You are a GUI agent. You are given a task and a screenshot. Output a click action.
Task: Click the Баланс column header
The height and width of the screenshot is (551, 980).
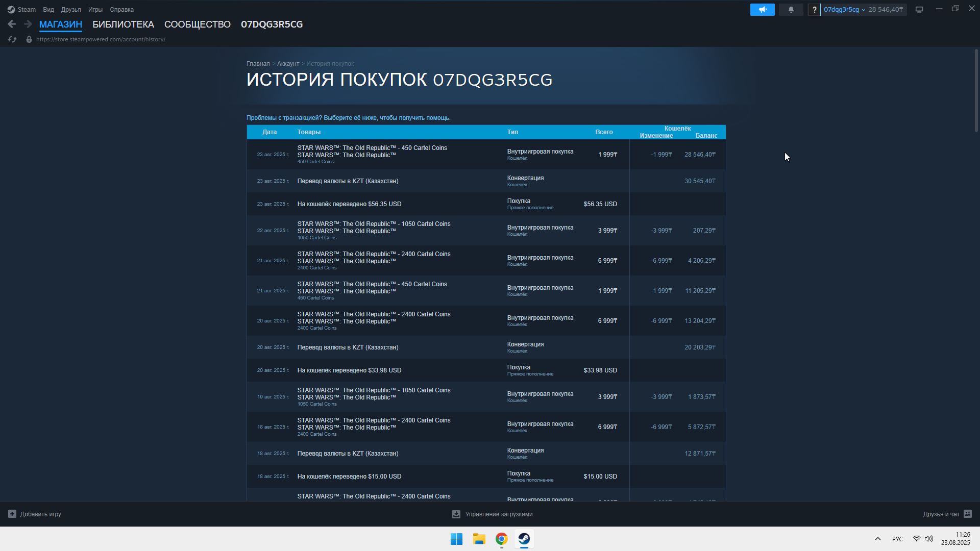coord(706,136)
